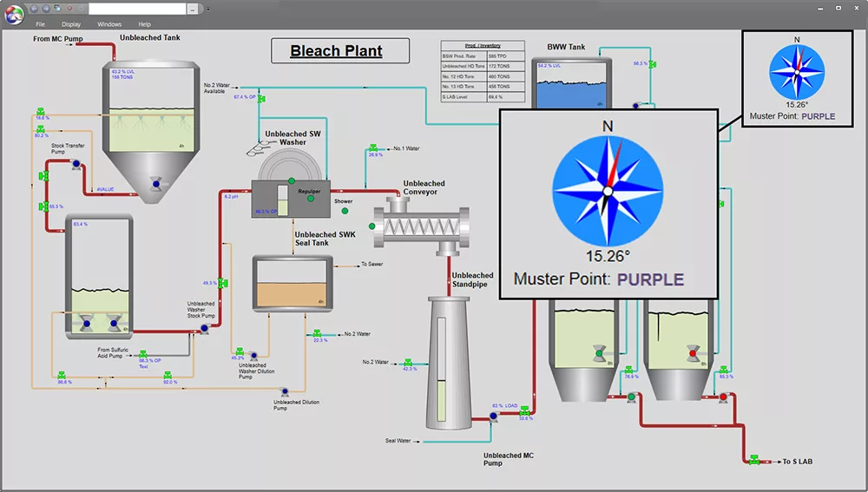
Task: Click the 76.9 % valve
Action: coord(628,370)
